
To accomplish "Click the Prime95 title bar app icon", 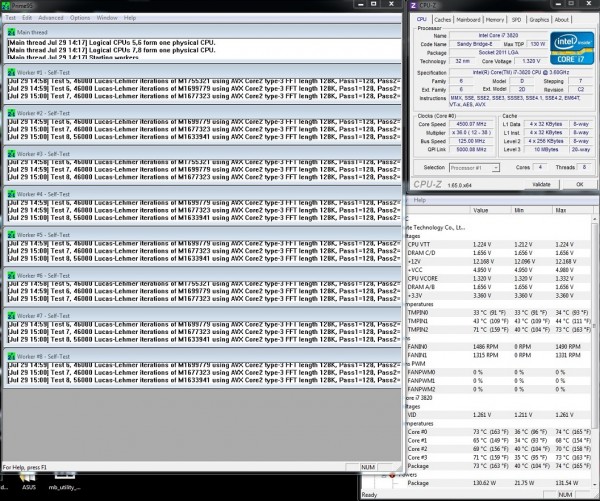I will (6, 5).
